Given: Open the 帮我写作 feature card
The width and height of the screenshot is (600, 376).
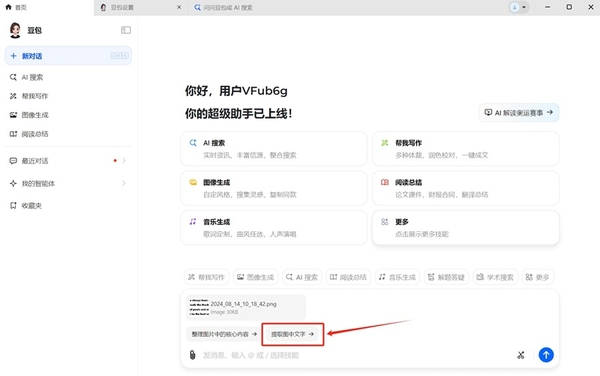Looking at the screenshot, I should 466,149.
